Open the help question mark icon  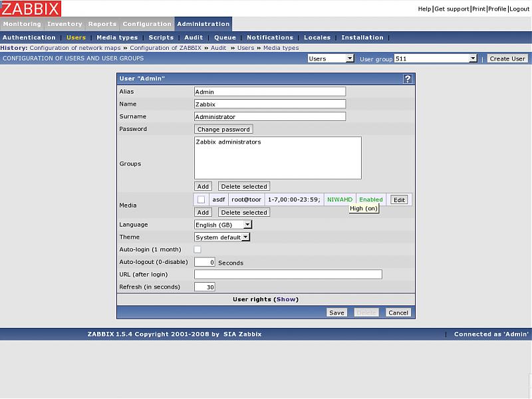click(x=408, y=78)
